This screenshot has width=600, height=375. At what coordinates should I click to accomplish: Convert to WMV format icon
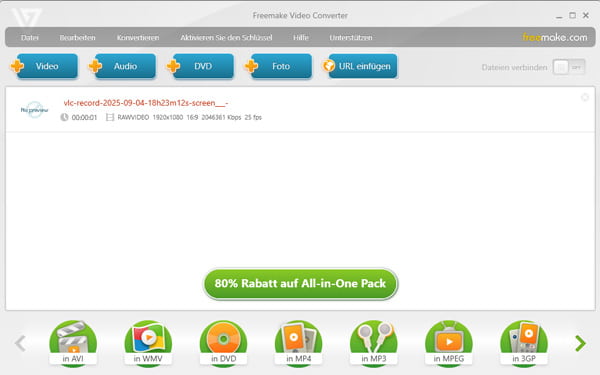pos(148,343)
